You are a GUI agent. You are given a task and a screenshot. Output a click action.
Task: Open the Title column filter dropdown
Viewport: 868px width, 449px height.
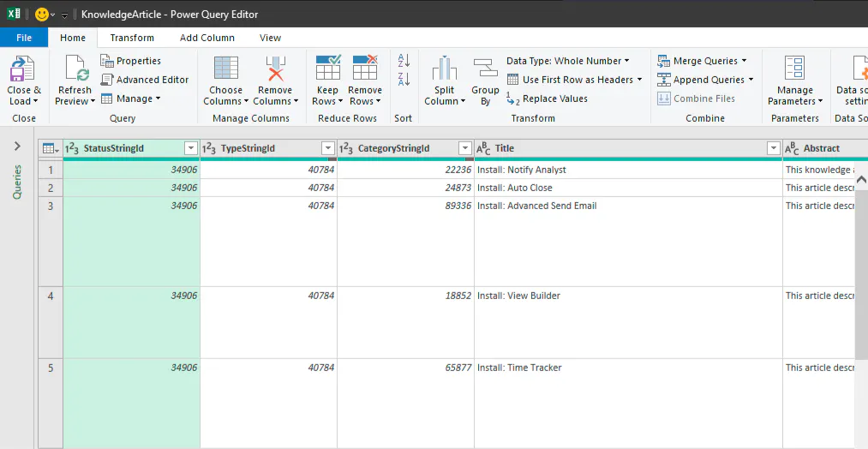pyautogui.click(x=773, y=149)
